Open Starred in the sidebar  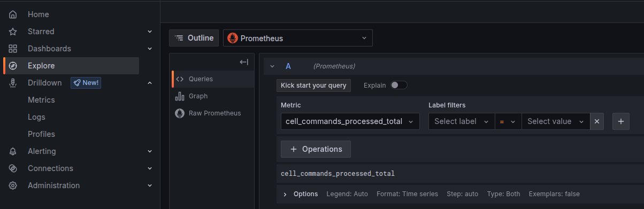[41, 32]
